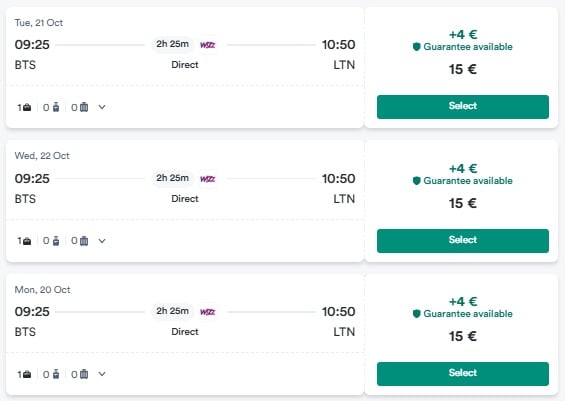Click the Wizz Air logo on Tue, 21 Oct flight
Screen dimensions: 565x401
[x=208, y=45]
